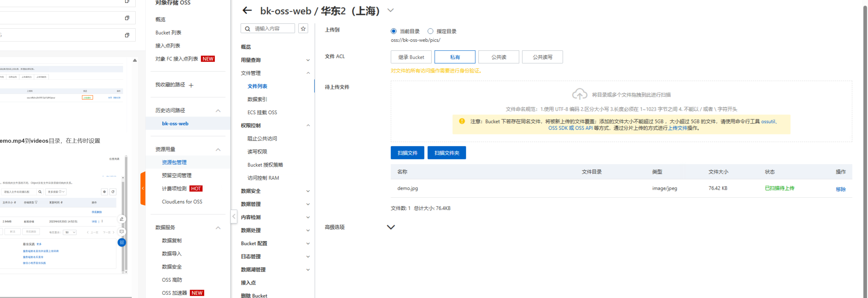Expand the 高级选项 section
Image resolution: width=868 pixels, height=298 pixels.
click(x=391, y=227)
